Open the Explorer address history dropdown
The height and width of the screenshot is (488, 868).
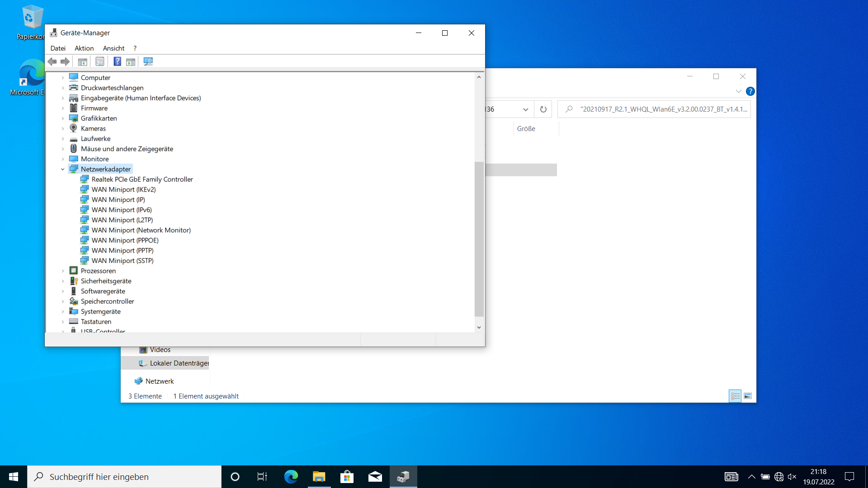coord(525,109)
